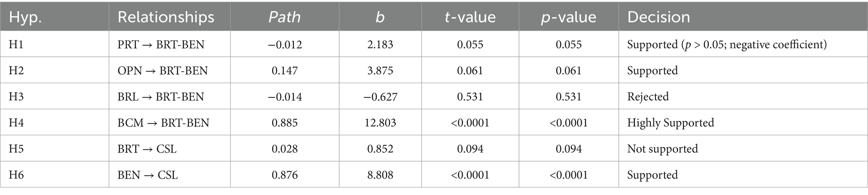The image size is (868, 195).
Task: Select the "BEN → CSL" relationship cell
Action: [148, 175]
